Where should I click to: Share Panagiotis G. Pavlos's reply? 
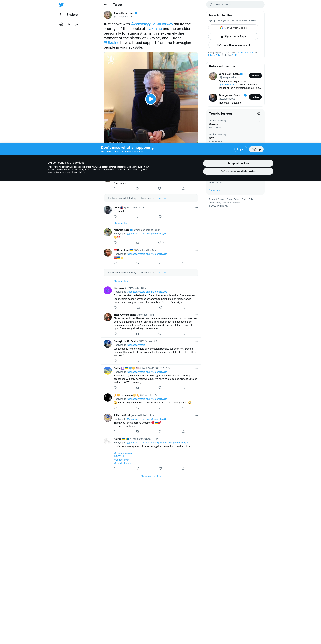coord(183,361)
